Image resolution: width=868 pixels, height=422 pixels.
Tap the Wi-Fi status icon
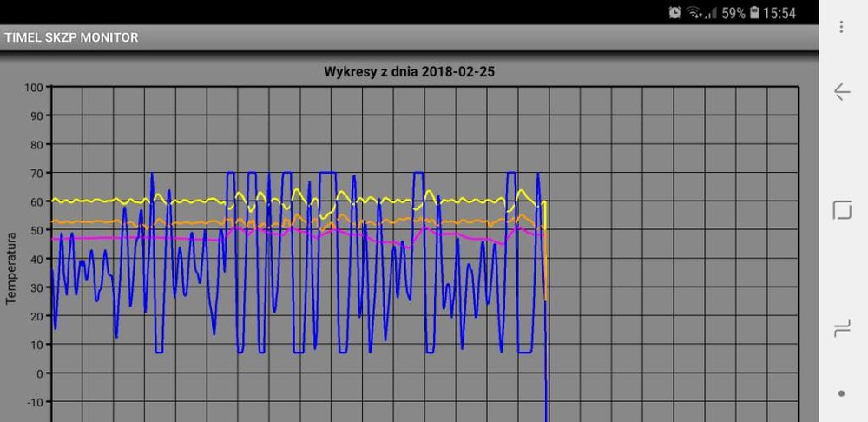pyautogui.click(x=694, y=13)
